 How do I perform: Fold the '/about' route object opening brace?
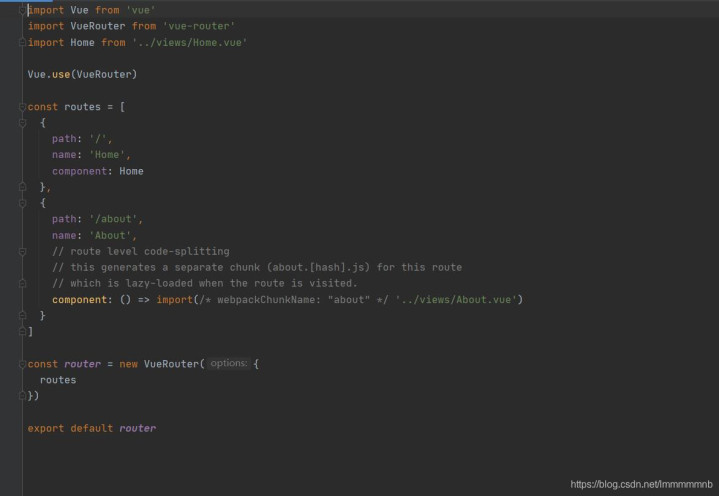(22, 203)
